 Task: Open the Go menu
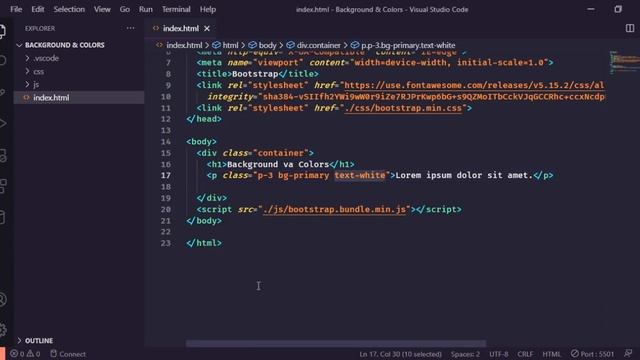tap(124, 9)
